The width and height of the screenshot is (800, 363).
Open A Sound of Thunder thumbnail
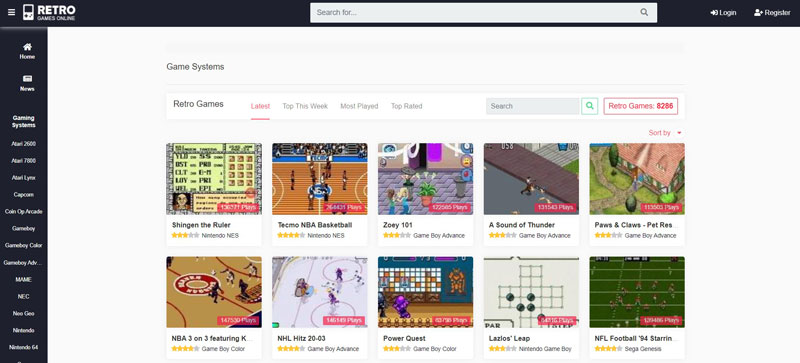tap(531, 179)
